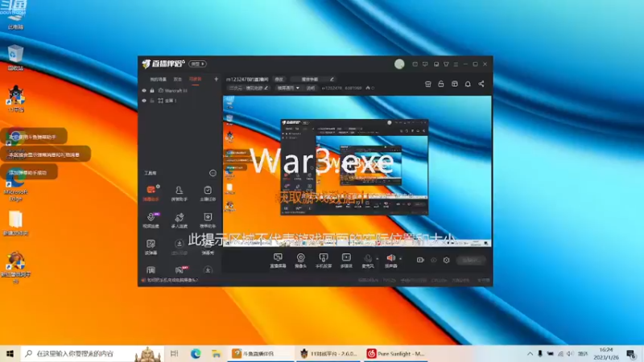Open the 多人连麦 multi-person co-stream tool

click(x=179, y=220)
